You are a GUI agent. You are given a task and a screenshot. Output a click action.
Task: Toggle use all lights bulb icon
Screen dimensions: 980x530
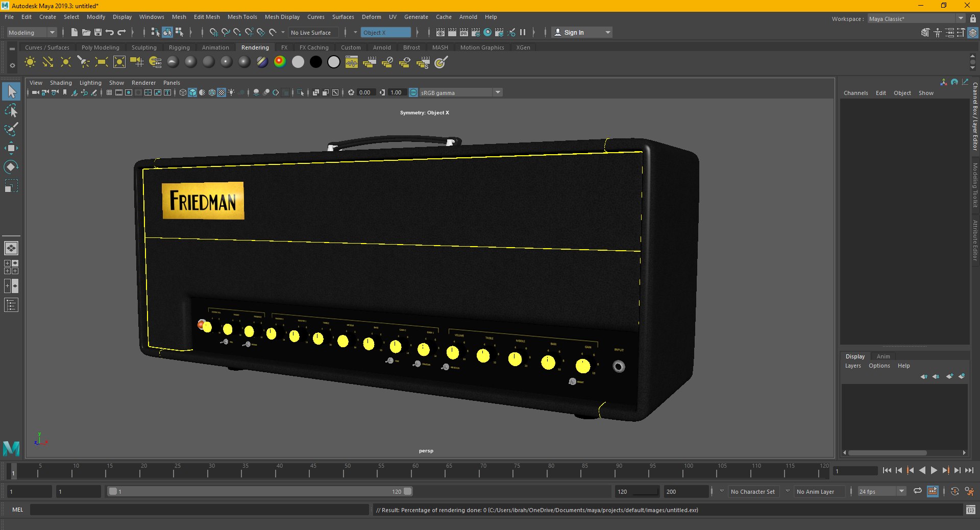[x=231, y=92]
